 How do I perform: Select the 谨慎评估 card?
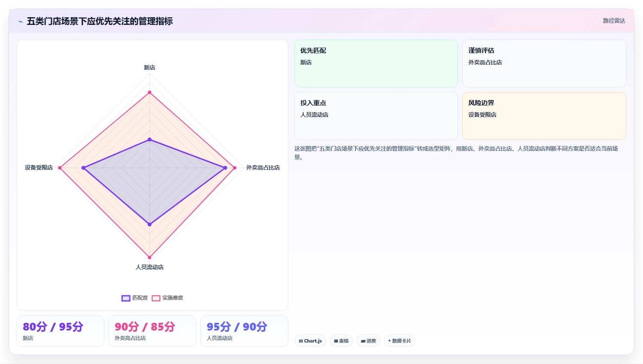point(544,64)
